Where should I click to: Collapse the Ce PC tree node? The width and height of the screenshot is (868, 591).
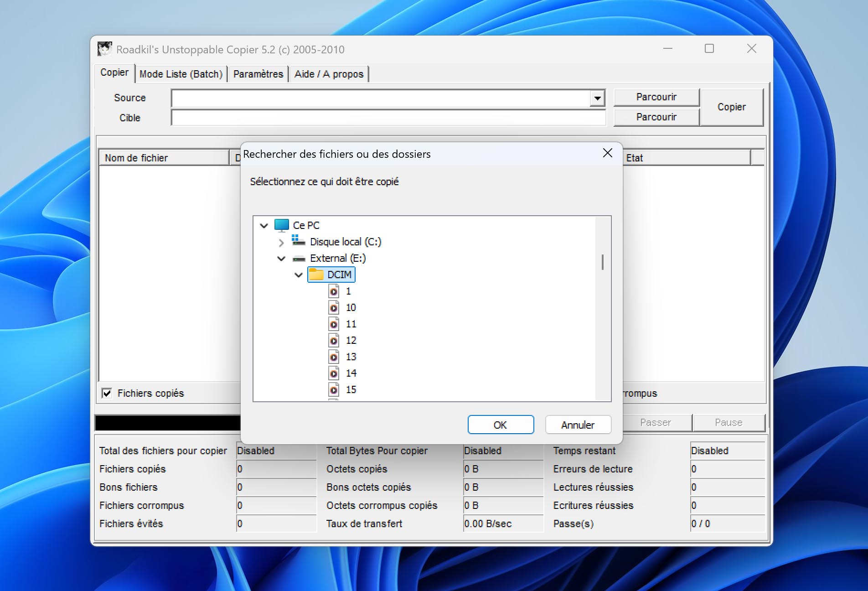[264, 226]
